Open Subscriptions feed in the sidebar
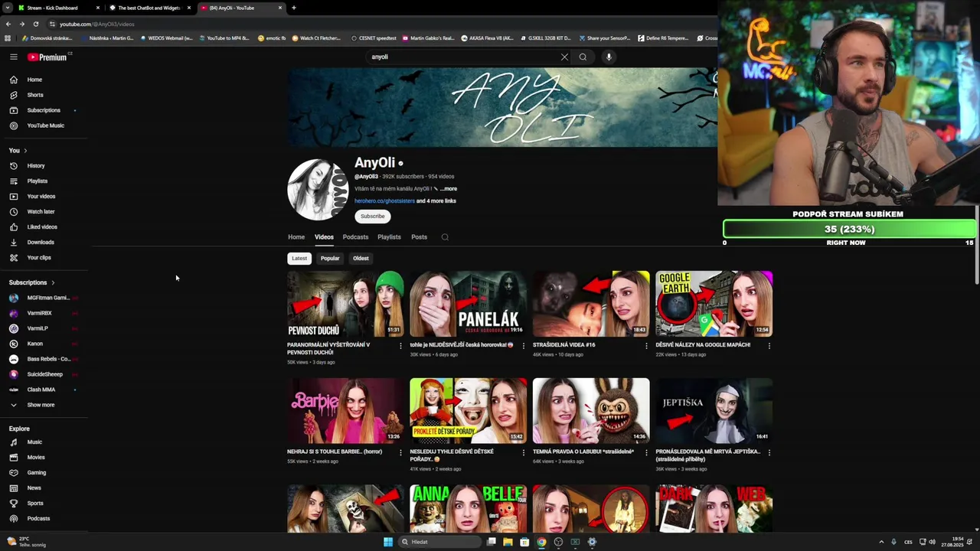 click(43, 110)
